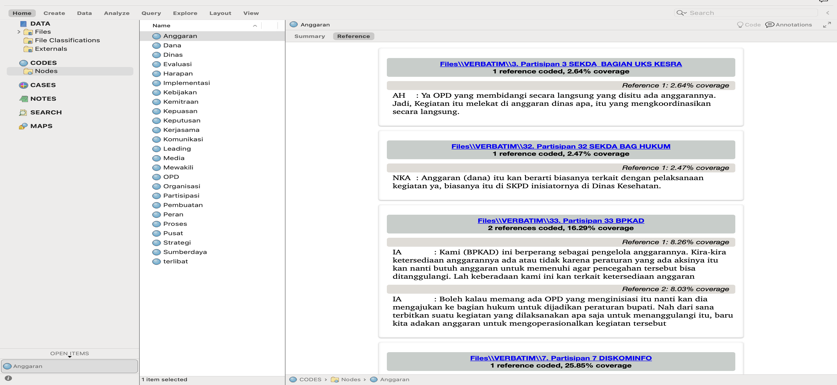This screenshot has width=837, height=385.
Task: Click the Externals folder icon
Action: [28, 49]
